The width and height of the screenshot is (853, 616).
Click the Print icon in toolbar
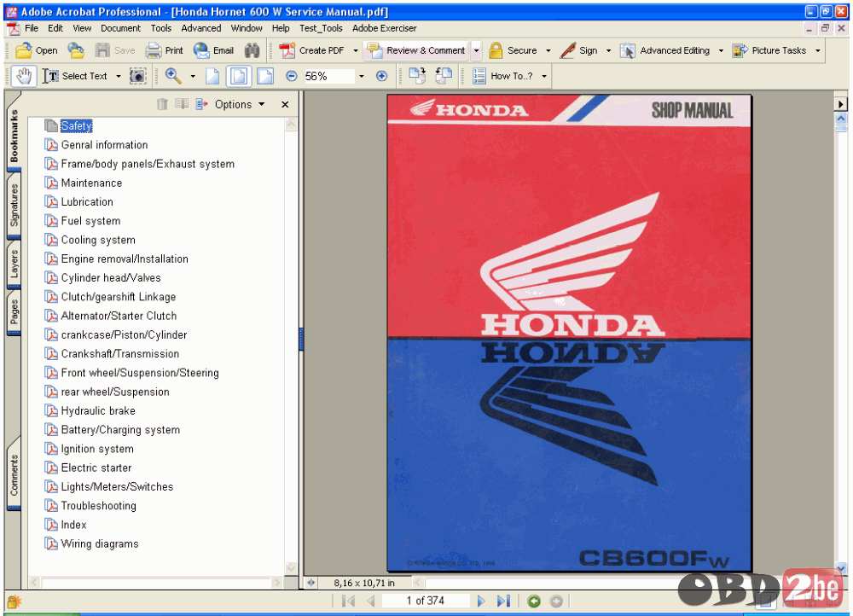pos(154,50)
